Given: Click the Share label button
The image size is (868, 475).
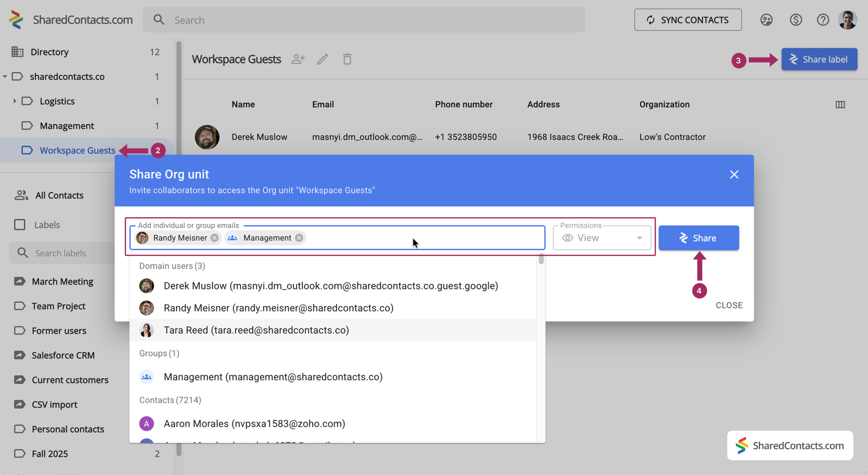Looking at the screenshot, I should coord(819,59).
